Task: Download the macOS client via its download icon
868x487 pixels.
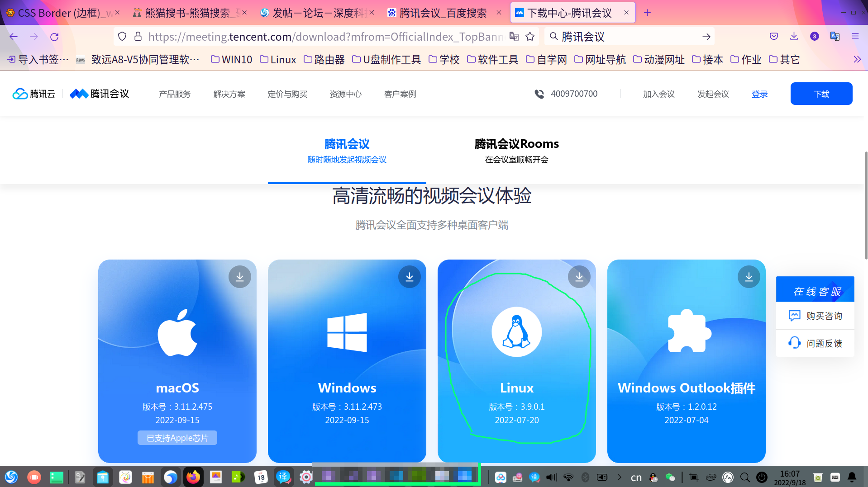Action: (239, 276)
